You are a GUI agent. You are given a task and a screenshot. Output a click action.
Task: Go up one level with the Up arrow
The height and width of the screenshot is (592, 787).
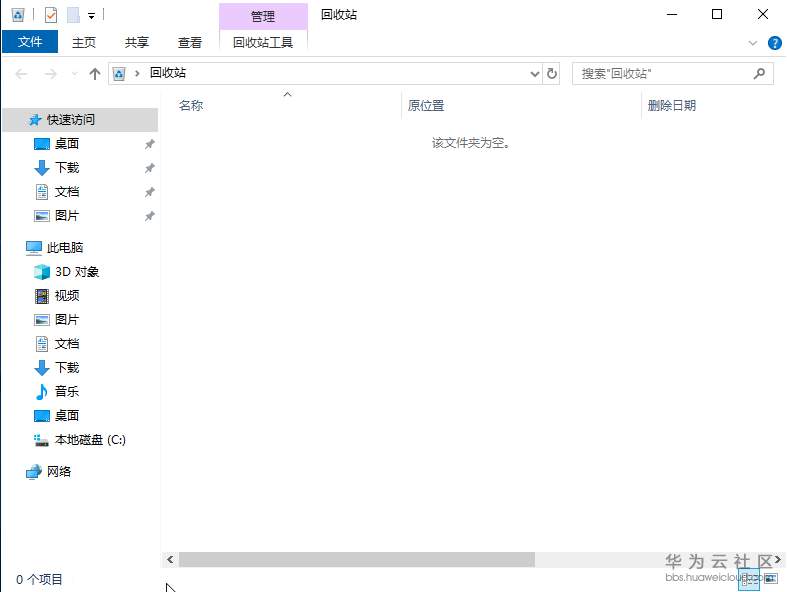(x=94, y=74)
